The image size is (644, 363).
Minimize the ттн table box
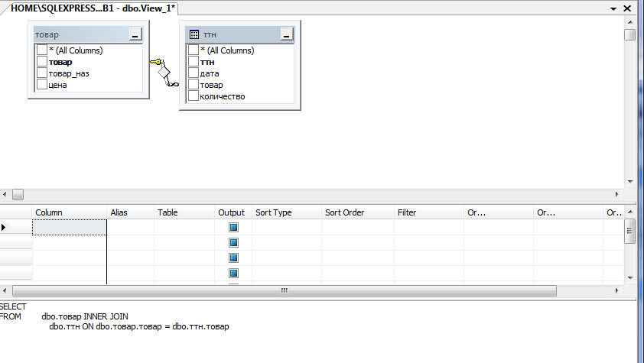(287, 34)
